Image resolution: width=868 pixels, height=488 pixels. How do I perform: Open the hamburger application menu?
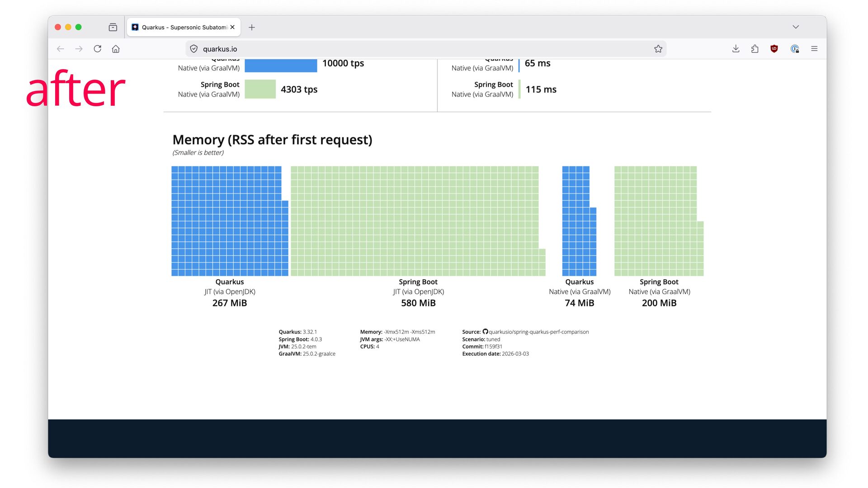(814, 49)
